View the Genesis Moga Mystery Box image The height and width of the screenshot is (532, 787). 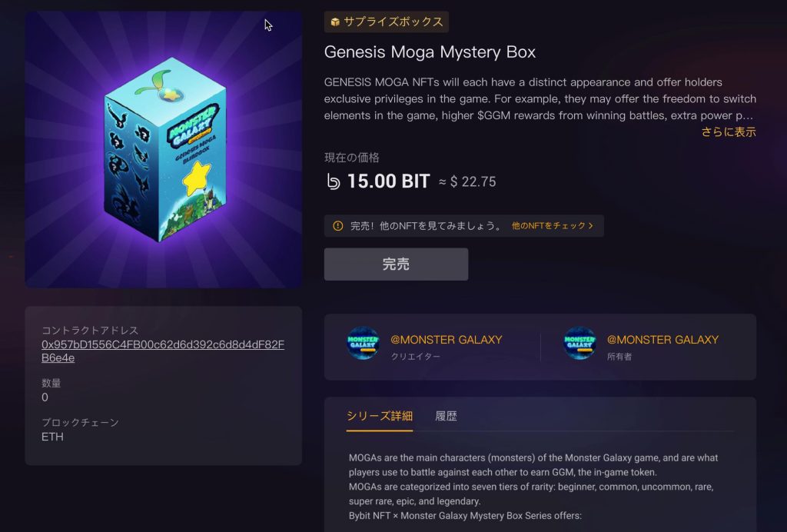pyautogui.click(x=163, y=150)
